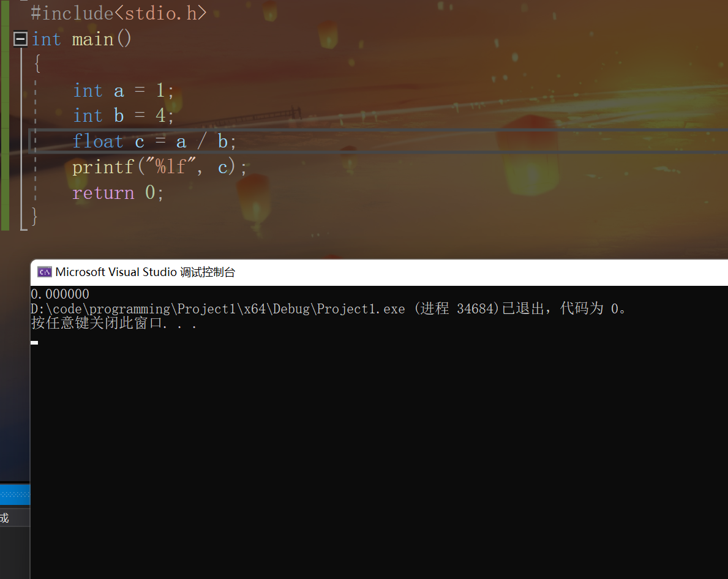The image size is (728, 579).
Task: Click the console window's app icon
Action: coord(45,272)
